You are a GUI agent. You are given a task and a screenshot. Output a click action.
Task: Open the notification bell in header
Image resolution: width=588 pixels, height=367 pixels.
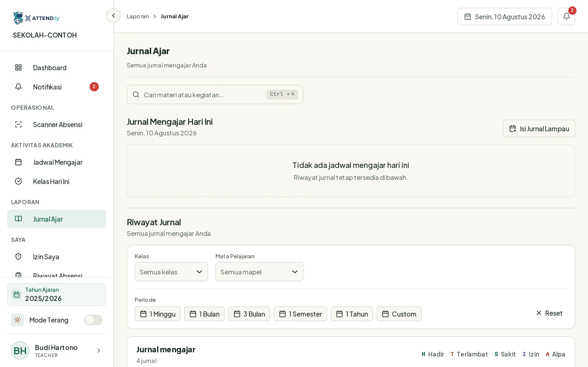coord(566,17)
